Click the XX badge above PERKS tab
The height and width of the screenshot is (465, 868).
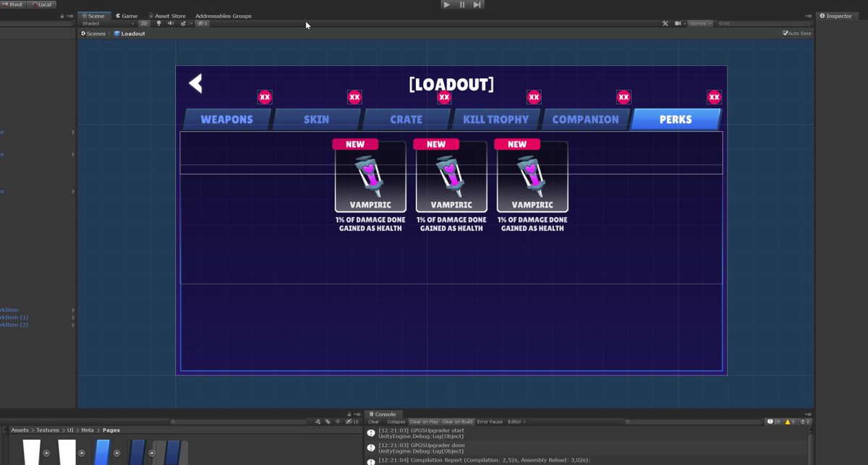(x=714, y=97)
